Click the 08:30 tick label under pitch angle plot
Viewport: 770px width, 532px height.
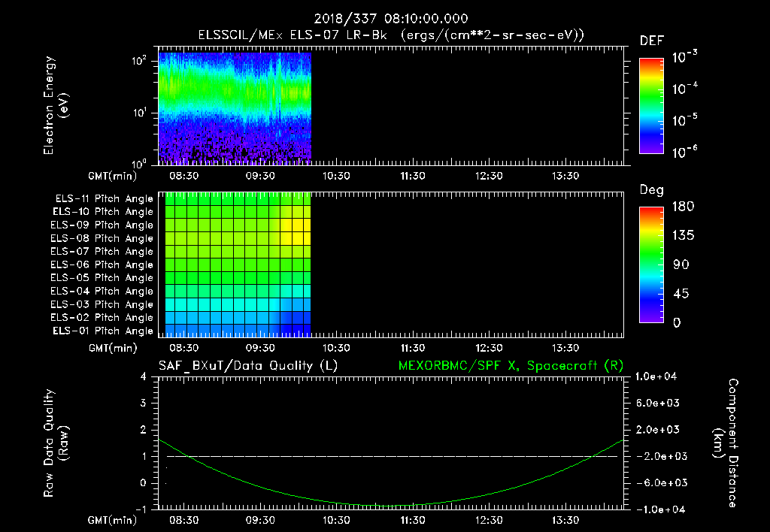(183, 348)
